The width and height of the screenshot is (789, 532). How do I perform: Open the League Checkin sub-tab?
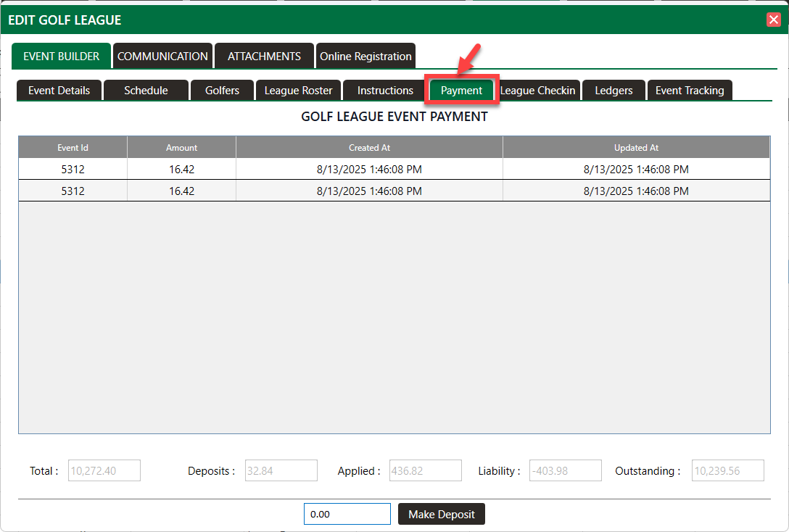pyautogui.click(x=538, y=91)
